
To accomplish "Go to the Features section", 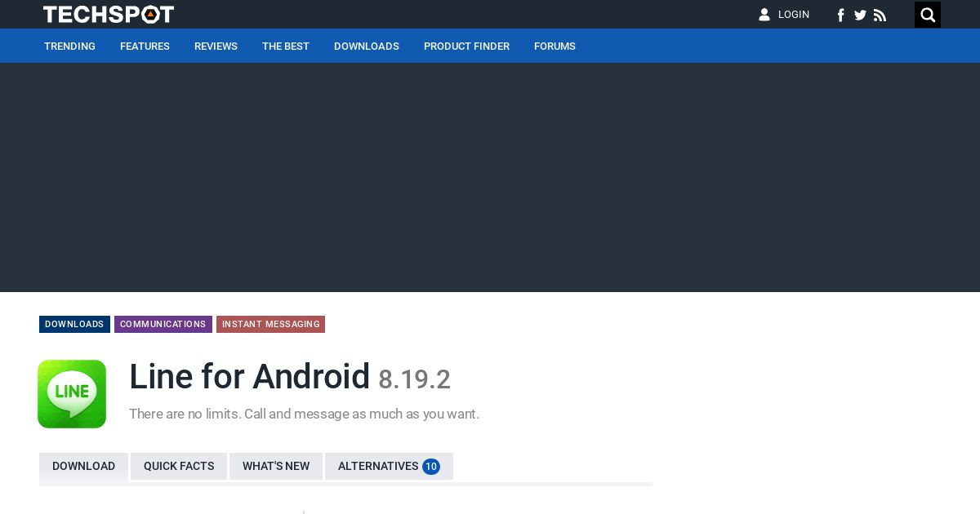I will click(145, 47).
